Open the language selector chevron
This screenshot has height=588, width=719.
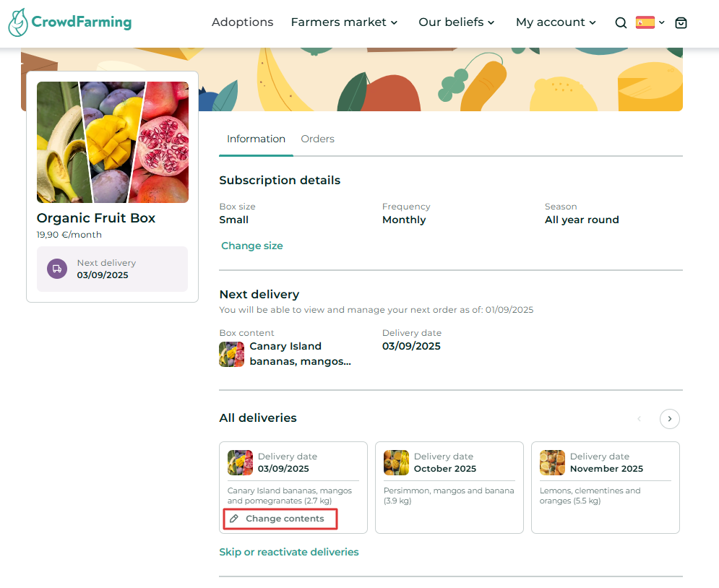tap(662, 22)
